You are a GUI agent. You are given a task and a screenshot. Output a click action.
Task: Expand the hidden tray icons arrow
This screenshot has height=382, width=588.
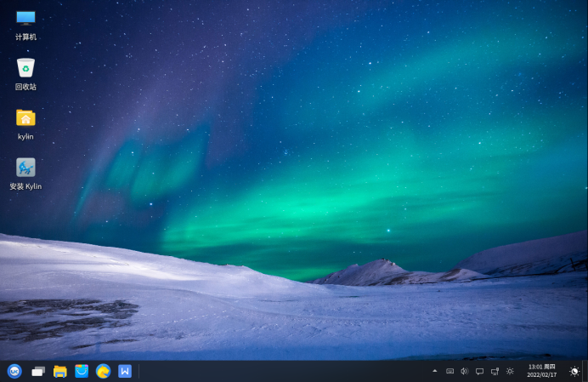pos(435,371)
